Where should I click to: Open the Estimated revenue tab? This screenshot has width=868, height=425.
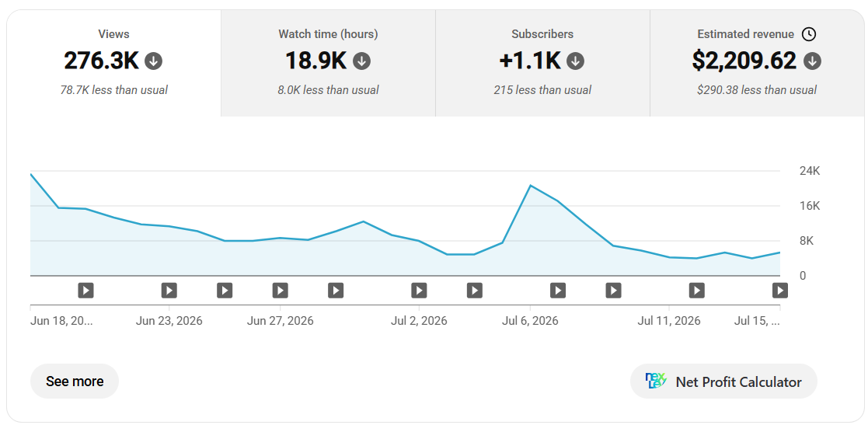click(x=757, y=63)
